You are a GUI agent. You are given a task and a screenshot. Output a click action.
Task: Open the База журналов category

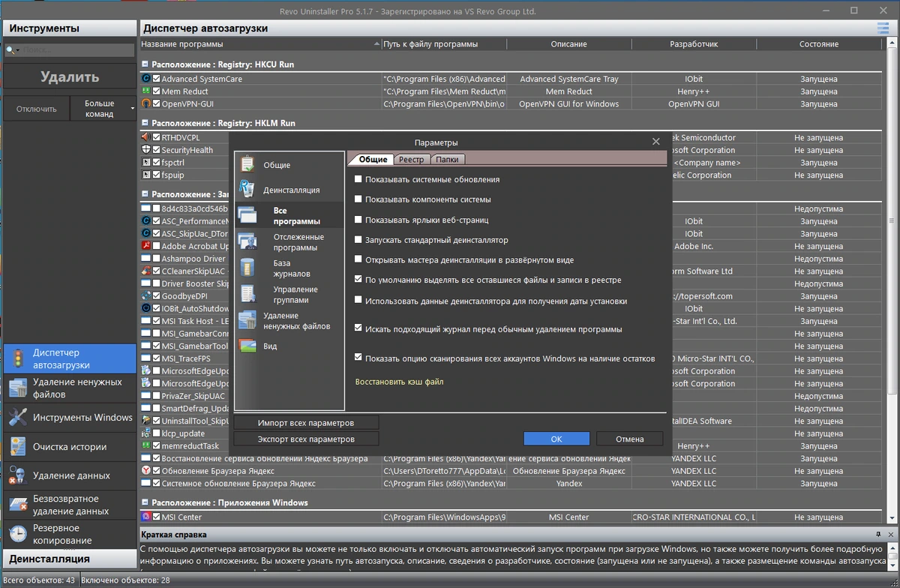pyautogui.click(x=289, y=268)
